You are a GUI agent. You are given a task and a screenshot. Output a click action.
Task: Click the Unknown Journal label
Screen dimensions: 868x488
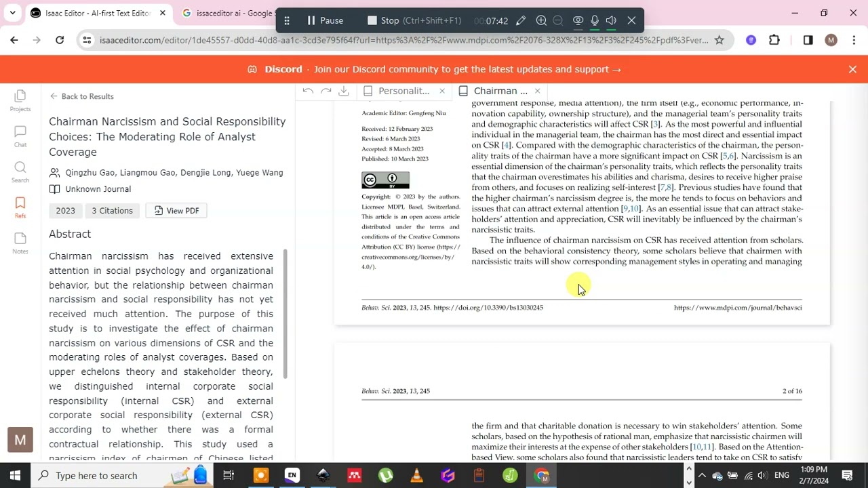point(98,189)
